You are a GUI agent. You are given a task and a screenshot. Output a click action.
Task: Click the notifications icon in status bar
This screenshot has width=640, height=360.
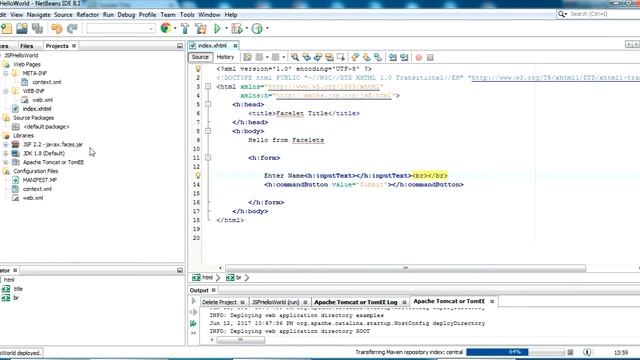point(587,352)
